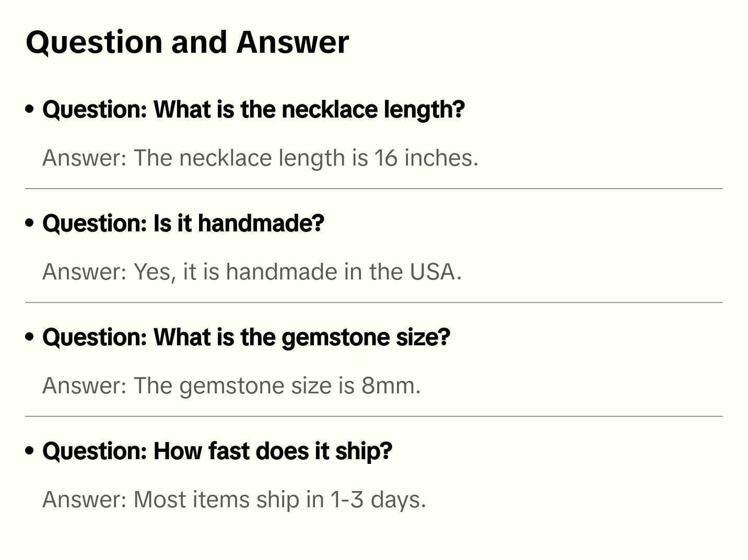Expand the necklace length question
This screenshot has width=748, height=560.
(253, 110)
